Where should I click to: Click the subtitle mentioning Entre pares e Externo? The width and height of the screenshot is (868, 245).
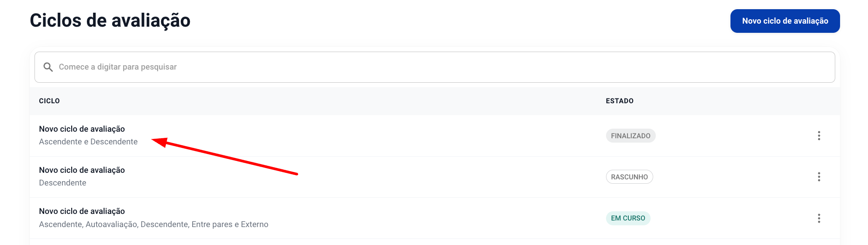coord(154,224)
